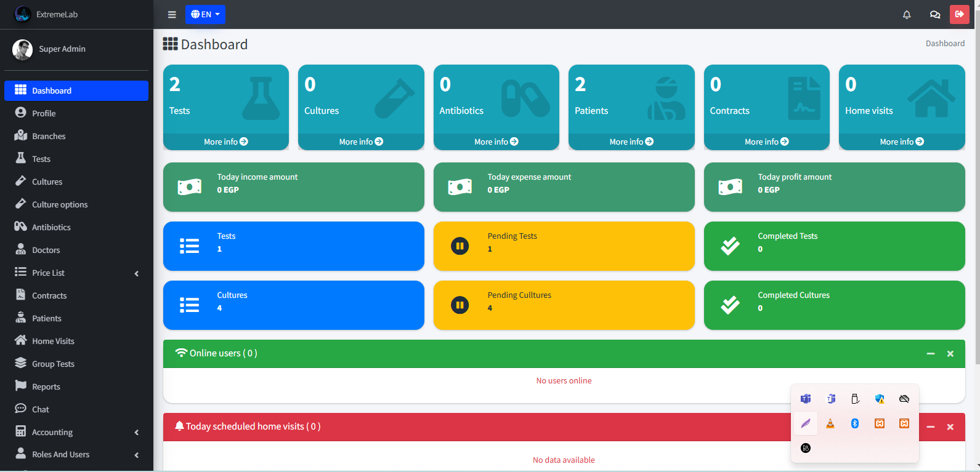Click the Bluetooth tray icon
The width and height of the screenshot is (980, 472).
[x=855, y=423]
